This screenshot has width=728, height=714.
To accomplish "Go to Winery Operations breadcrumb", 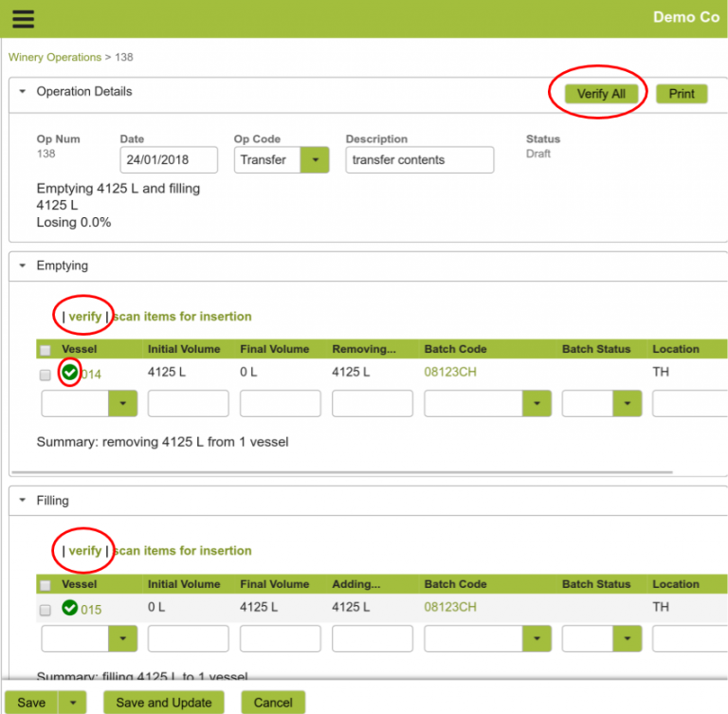I will pyautogui.click(x=55, y=57).
